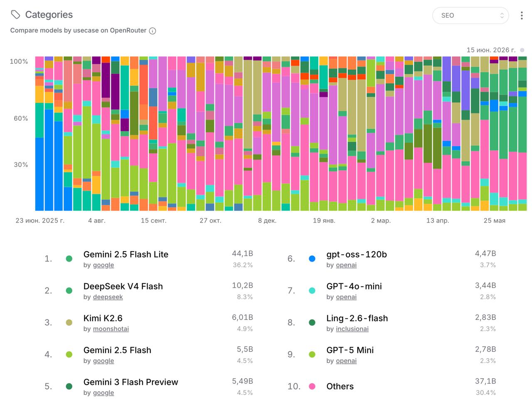Open the SEO category dropdown
The height and width of the screenshot is (404, 532).
(x=470, y=15)
